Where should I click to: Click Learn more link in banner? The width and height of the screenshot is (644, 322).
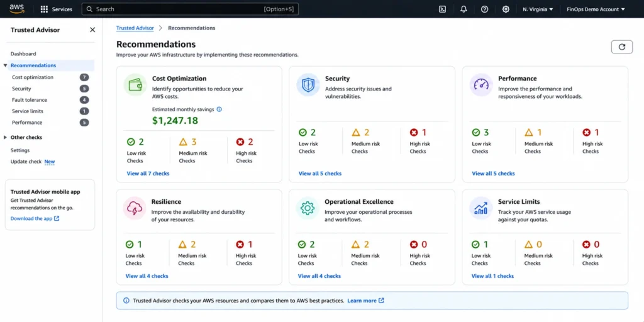point(365,301)
